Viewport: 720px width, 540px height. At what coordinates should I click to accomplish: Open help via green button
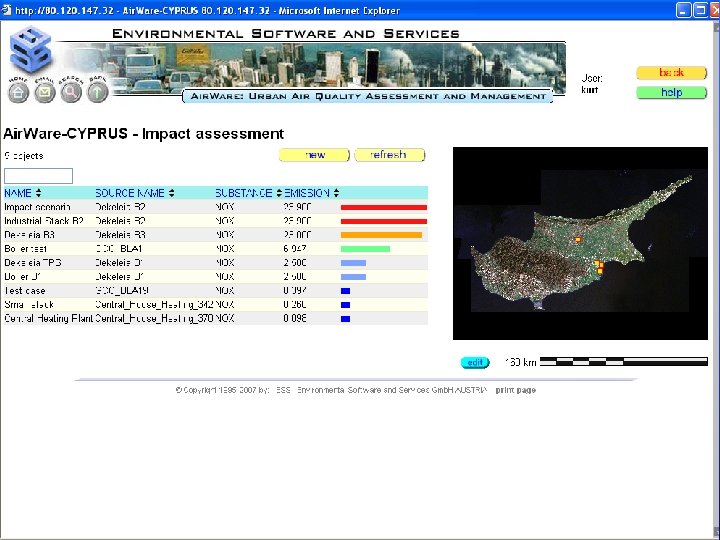(x=671, y=92)
